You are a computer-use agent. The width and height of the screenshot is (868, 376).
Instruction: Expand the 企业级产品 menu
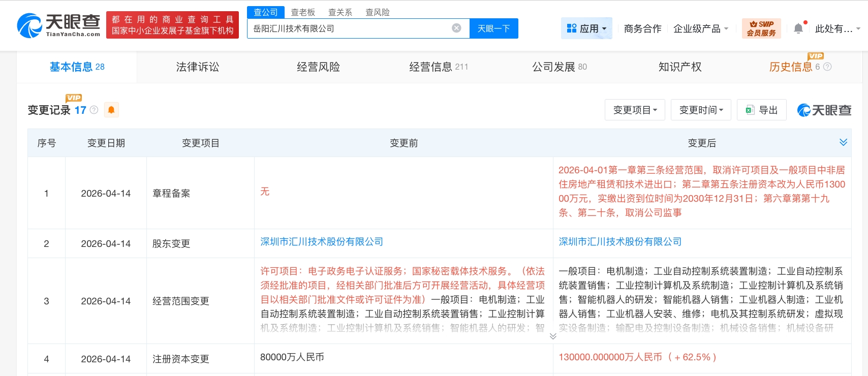700,28
